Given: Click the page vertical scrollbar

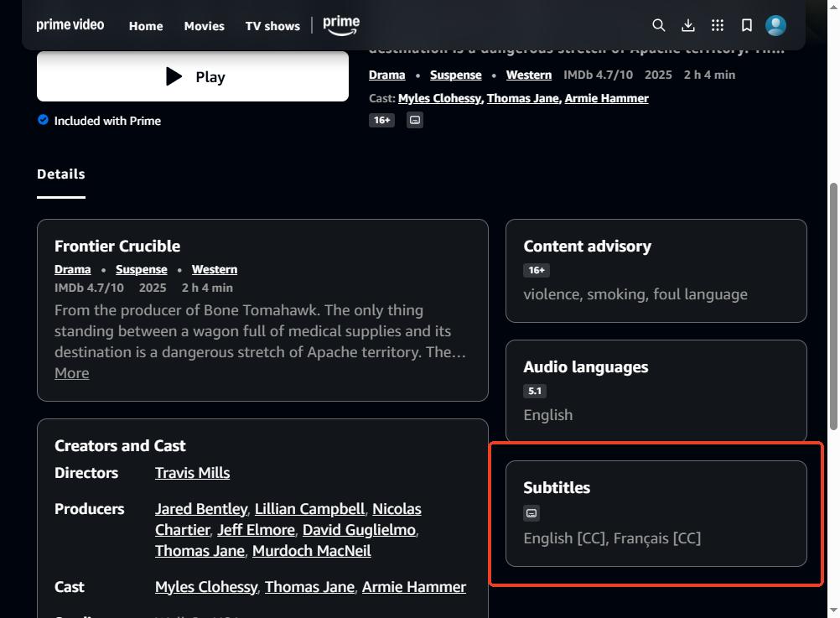Looking at the screenshot, I should coord(833,307).
